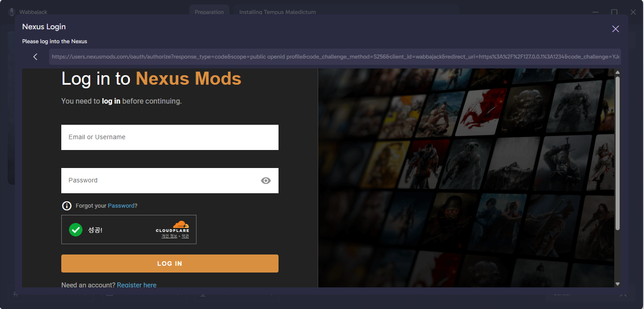
Task: Click the Wabbajack logo icon
Action: pyautogui.click(x=12, y=12)
